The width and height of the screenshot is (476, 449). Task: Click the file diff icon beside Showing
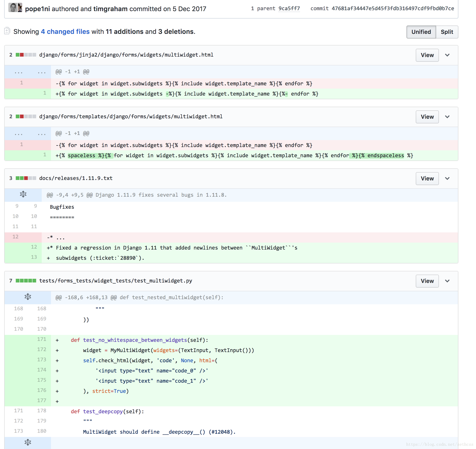pyautogui.click(x=7, y=31)
